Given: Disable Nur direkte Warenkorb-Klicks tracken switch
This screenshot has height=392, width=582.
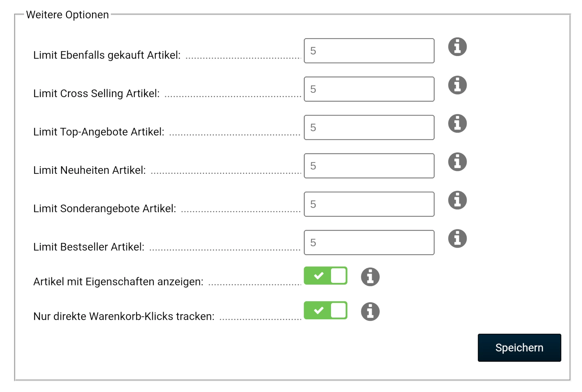Looking at the screenshot, I should (326, 311).
